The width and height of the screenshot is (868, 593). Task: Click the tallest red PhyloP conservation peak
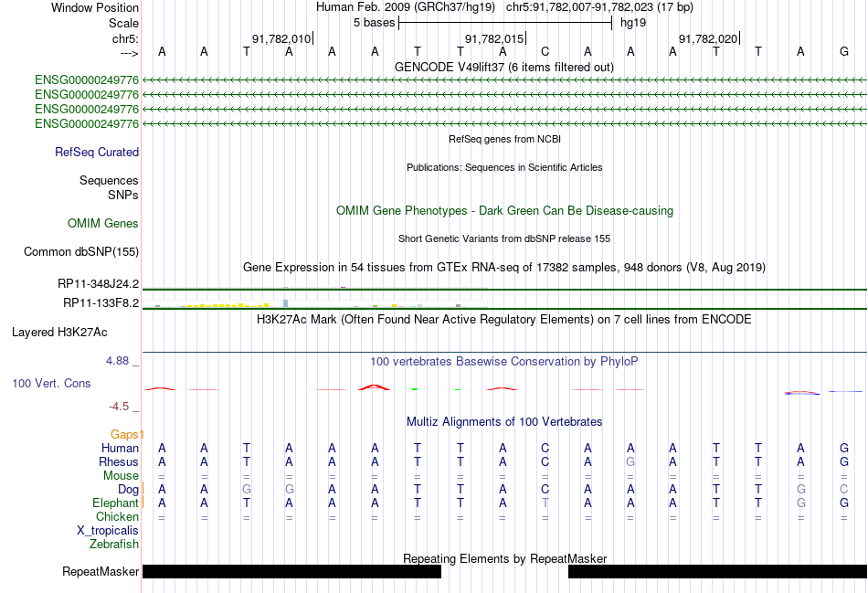(375, 387)
